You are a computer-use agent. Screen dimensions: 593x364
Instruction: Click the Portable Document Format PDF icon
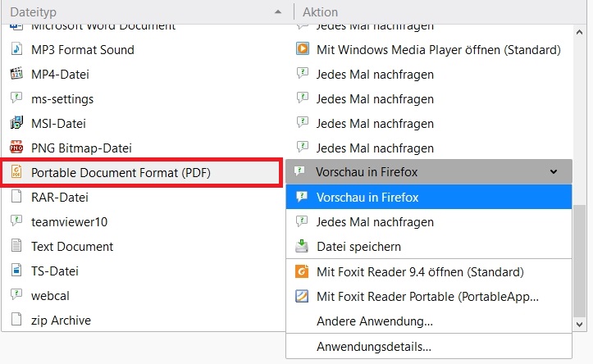(16, 172)
